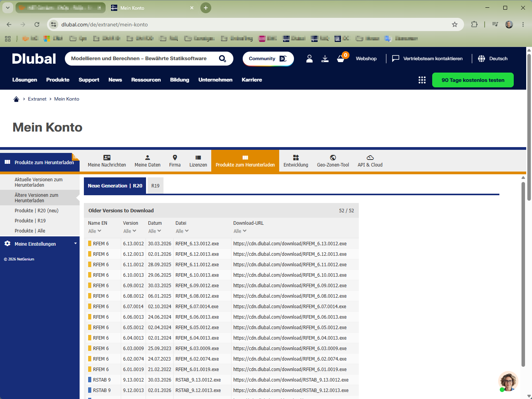
Task: Click download URL for RFEM_6.13.0012.exe
Action: 290,244
